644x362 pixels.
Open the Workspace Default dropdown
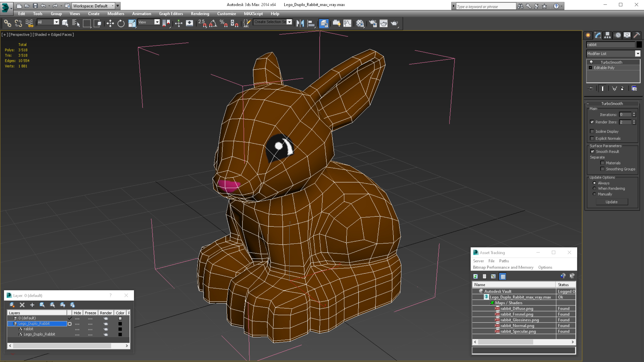tap(93, 6)
